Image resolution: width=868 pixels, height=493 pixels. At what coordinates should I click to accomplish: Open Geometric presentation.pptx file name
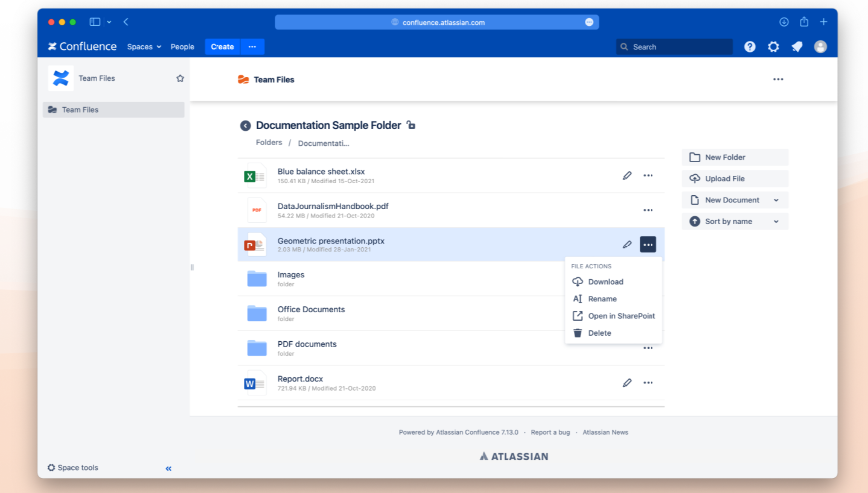(x=331, y=241)
